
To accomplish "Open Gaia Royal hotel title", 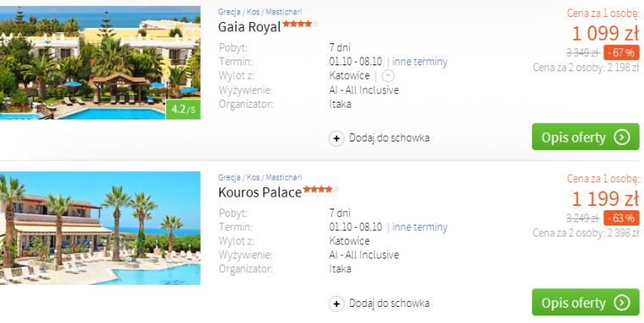I will (249, 27).
